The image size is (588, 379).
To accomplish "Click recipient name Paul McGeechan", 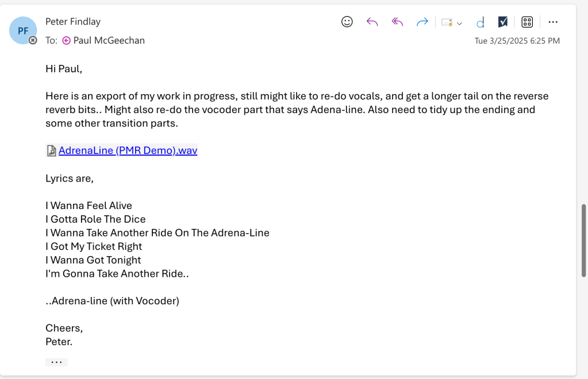I will tap(109, 40).
